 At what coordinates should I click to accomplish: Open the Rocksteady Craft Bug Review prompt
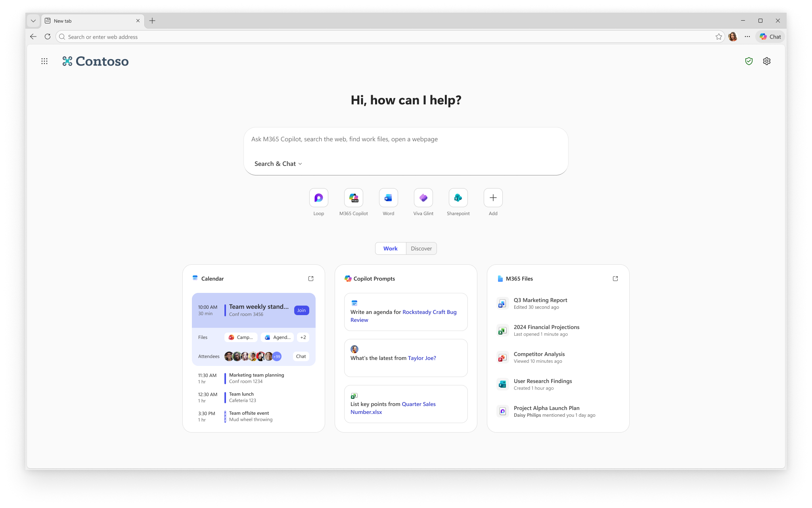[x=406, y=312]
